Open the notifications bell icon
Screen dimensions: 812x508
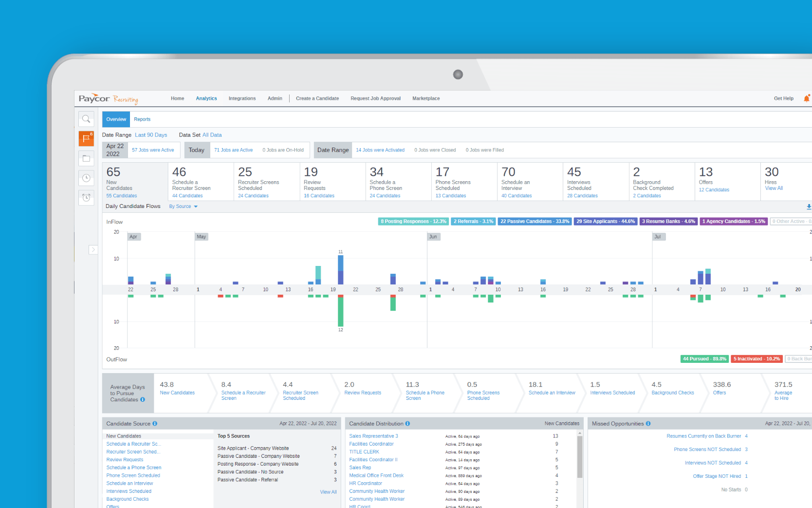(x=807, y=98)
